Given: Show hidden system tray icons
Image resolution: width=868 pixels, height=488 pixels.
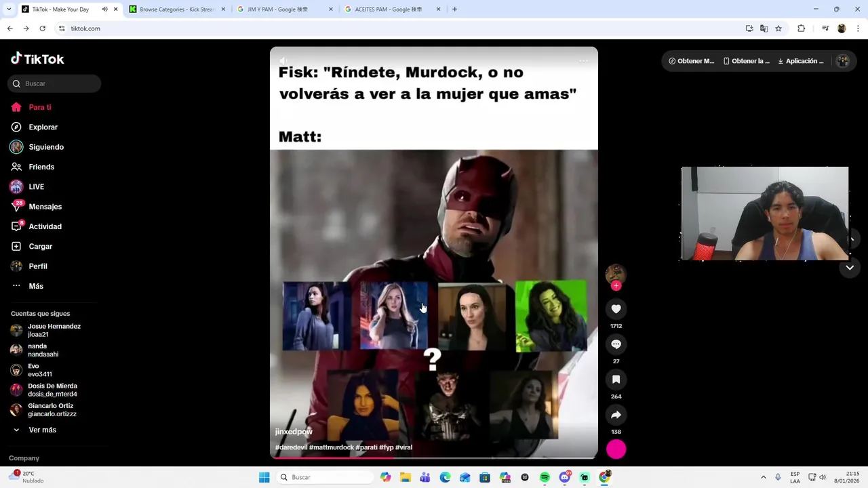Looking at the screenshot, I should click(x=764, y=477).
